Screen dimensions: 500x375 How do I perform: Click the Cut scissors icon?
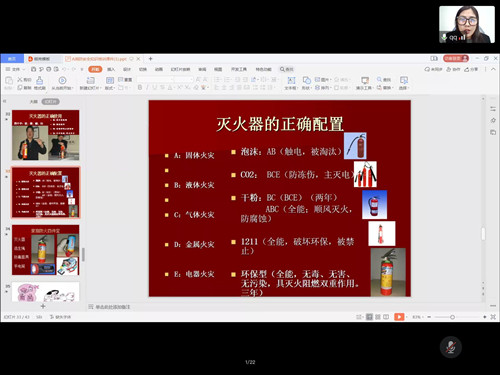pos(20,79)
